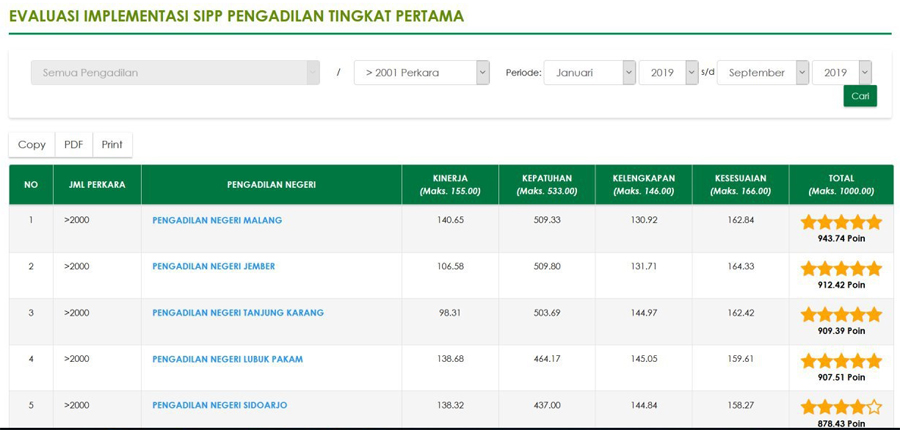Open the end year 2019 dropdown
This screenshot has width=900, height=430.
pyautogui.click(x=841, y=73)
